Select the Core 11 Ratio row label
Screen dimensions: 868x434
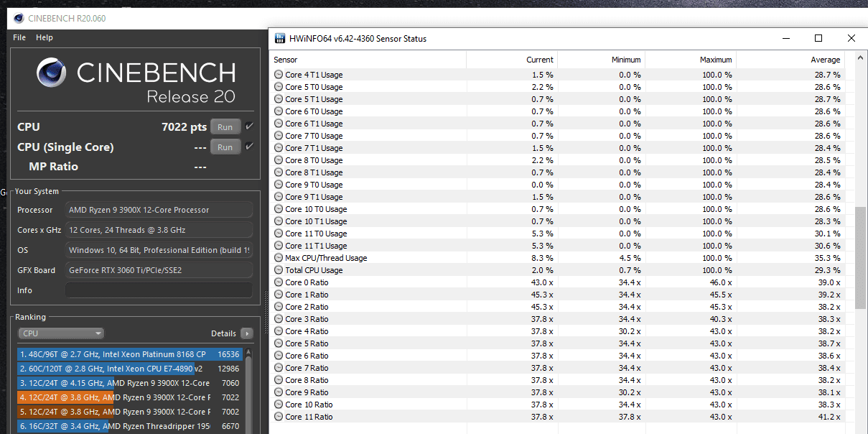pyautogui.click(x=309, y=417)
